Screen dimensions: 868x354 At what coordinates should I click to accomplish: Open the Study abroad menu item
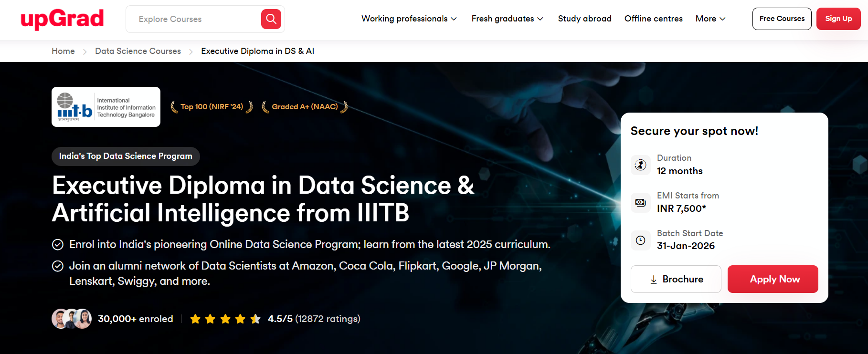point(584,19)
